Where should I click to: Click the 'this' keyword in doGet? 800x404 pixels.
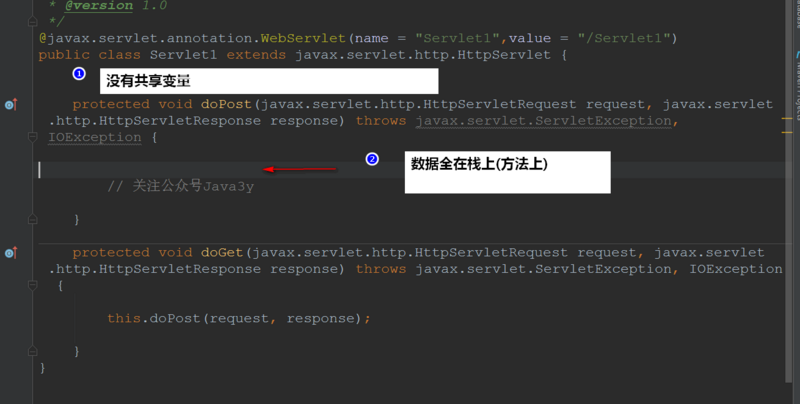pos(124,318)
